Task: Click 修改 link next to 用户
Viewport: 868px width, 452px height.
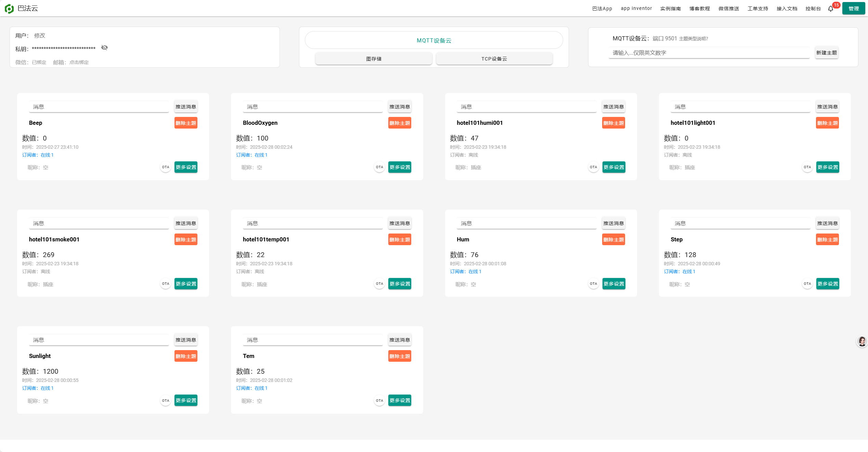Action: pyautogui.click(x=39, y=36)
